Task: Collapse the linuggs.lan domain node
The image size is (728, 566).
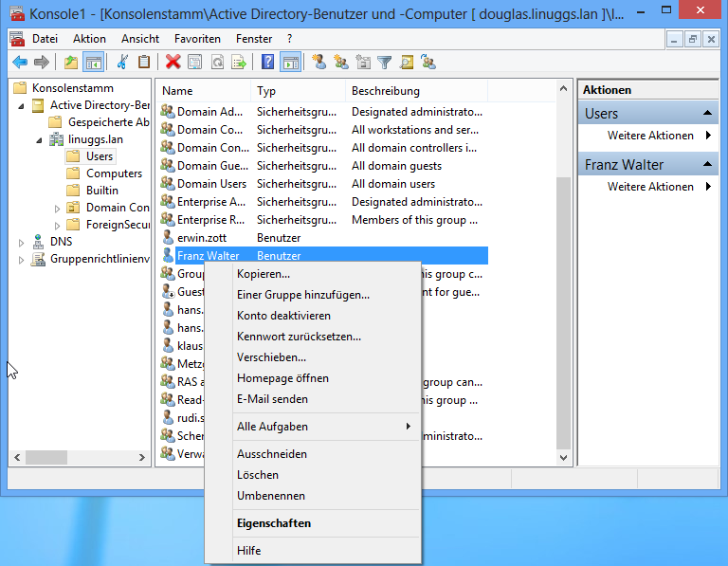Action: pyautogui.click(x=39, y=139)
